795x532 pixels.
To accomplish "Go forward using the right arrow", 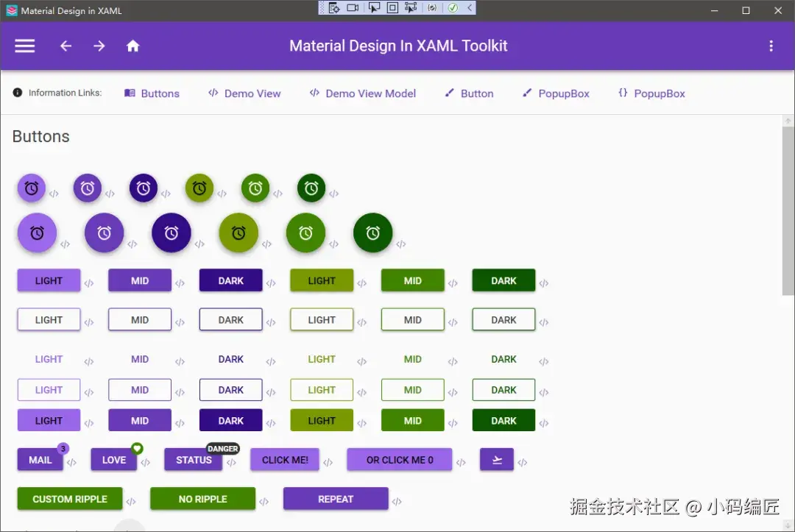I will [x=99, y=46].
